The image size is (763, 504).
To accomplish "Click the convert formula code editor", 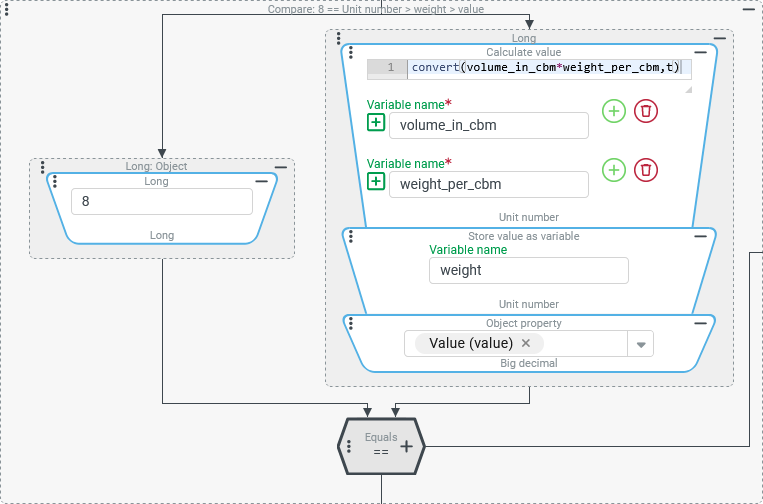I will pyautogui.click(x=549, y=67).
